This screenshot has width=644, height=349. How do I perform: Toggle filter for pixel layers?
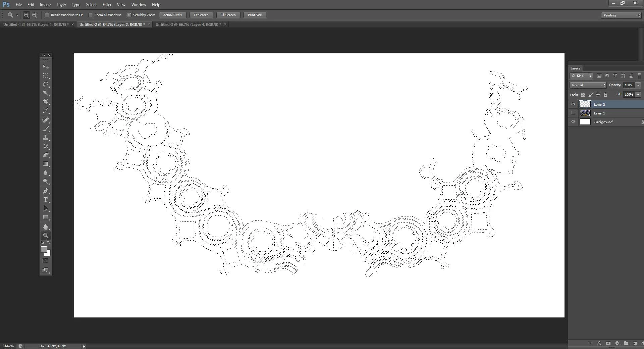(599, 76)
